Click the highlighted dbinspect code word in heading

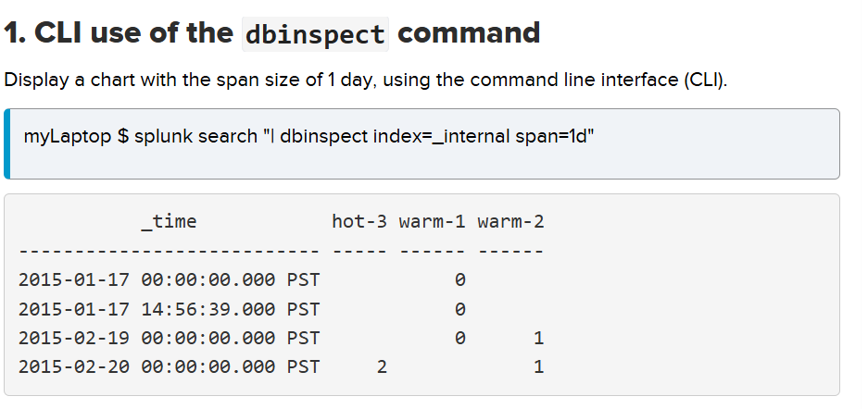(315, 34)
